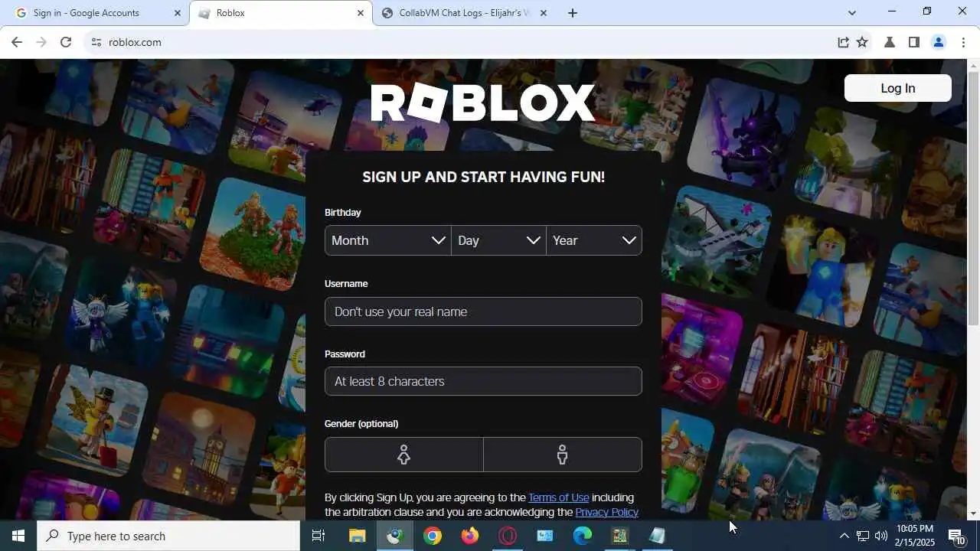Go forward in browser history
Image resolution: width=980 pixels, height=551 pixels.
(x=41, y=42)
